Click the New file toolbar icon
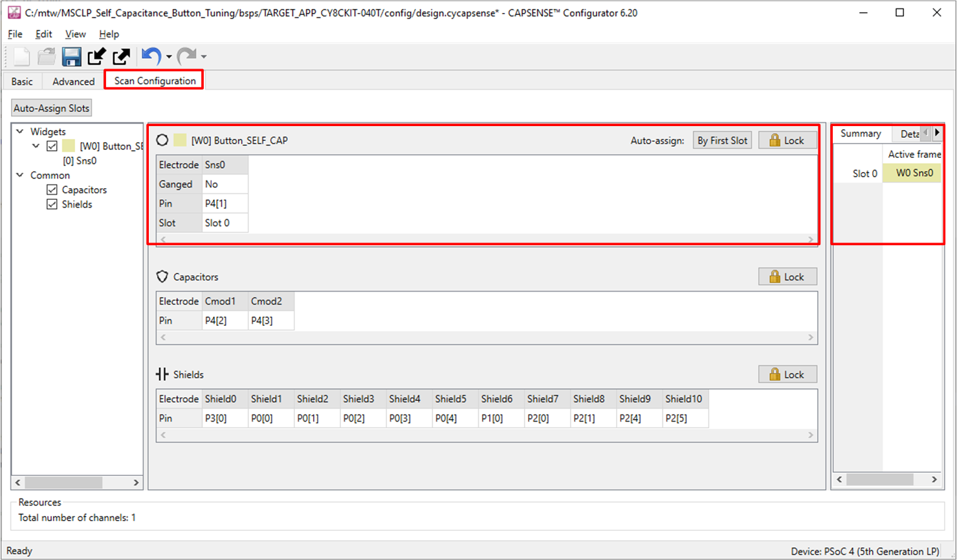This screenshot has width=957, height=560. coord(21,57)
